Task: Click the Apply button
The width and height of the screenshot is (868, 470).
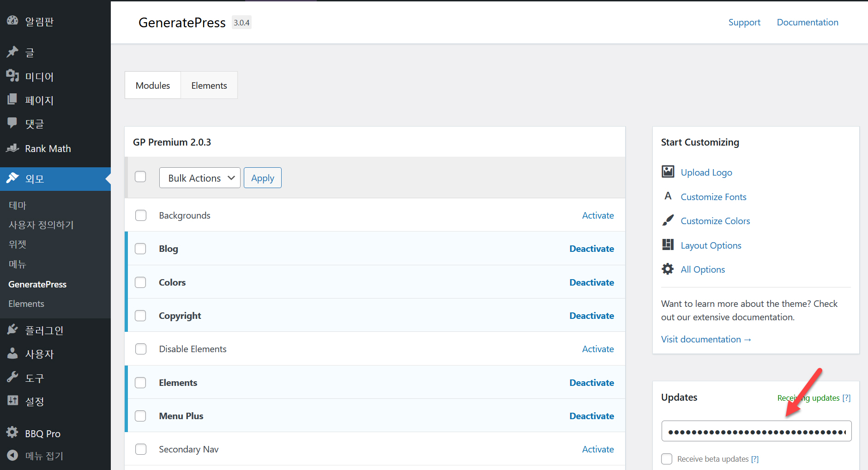Action: point(263,178)
